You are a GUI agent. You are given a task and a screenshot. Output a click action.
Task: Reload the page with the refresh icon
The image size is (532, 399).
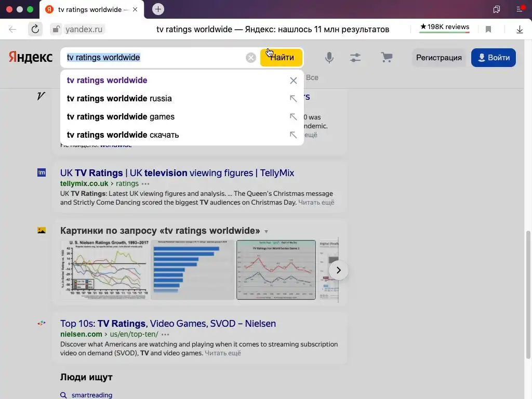click(35, 29)
